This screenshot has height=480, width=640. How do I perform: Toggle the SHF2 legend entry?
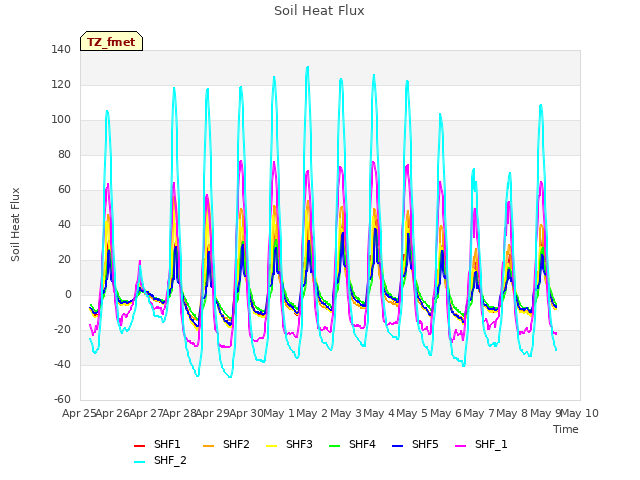point(226,444)
